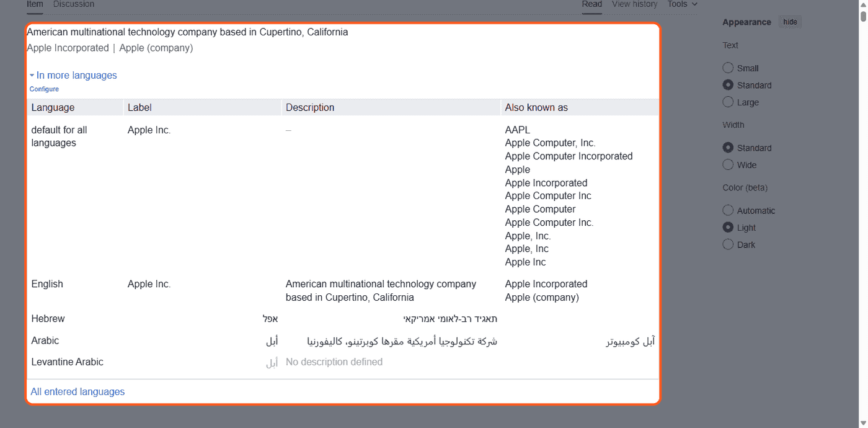Switch to the Discussion tab
Screen dimensions: 868x428
[74, 4]
